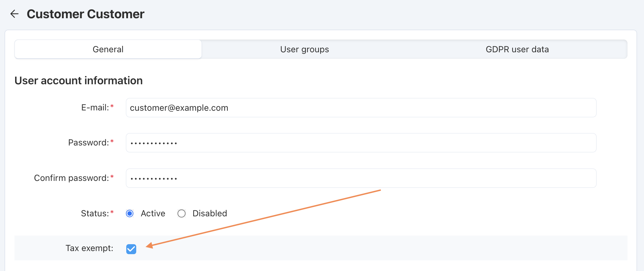
Task: Click the word Disabled beside its radio
Action: [x=210, y=214]
